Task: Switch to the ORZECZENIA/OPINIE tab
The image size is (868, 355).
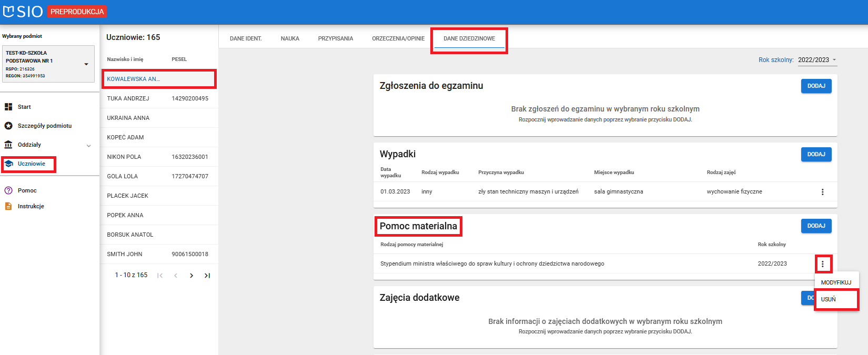Action: (398, 38)
